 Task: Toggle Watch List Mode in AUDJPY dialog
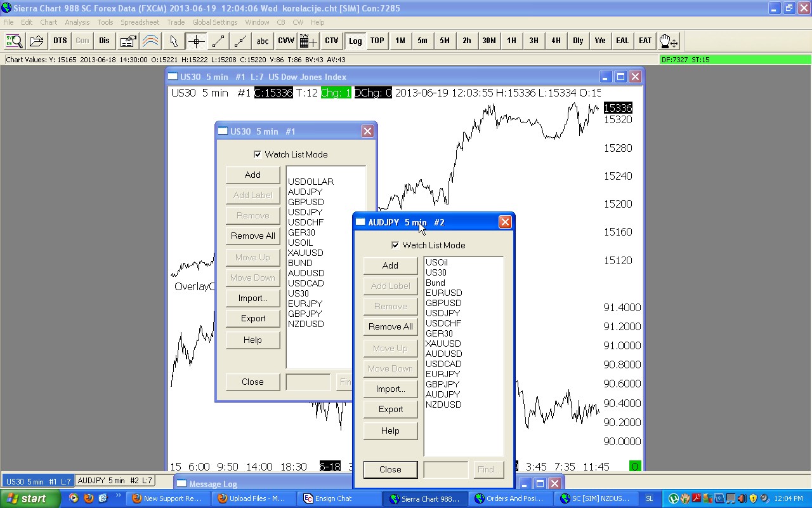tap(395, 245)
